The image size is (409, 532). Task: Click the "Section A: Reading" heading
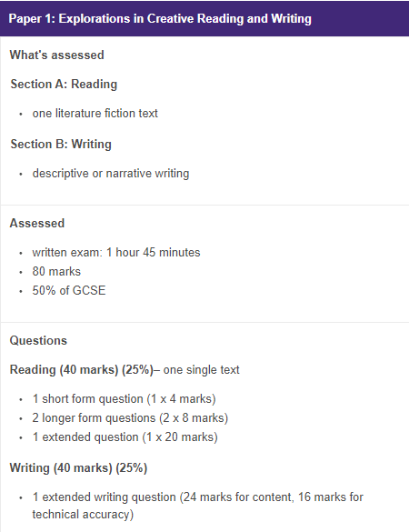click(64, 85)
